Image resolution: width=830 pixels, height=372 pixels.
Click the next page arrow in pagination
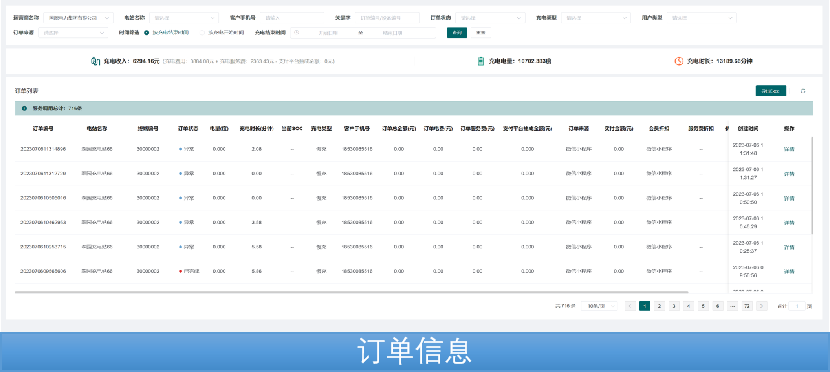click(x=762, y=306)
